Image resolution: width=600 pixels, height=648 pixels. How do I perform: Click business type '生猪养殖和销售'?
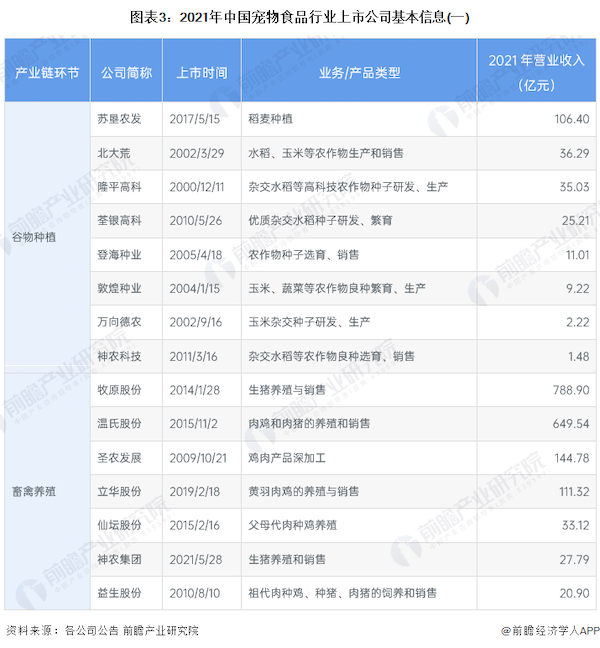pyautogui.click(x=287, y=560)
